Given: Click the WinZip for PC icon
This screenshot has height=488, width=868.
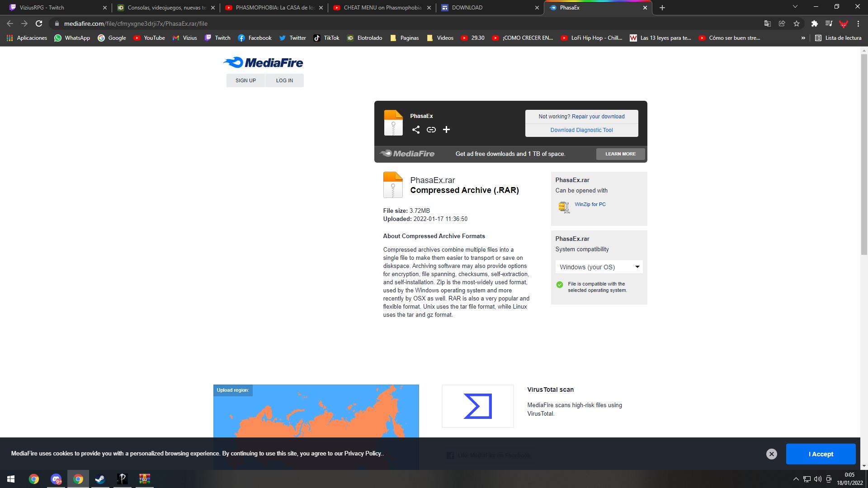Looking at the screenshot, I should point(563,207).
